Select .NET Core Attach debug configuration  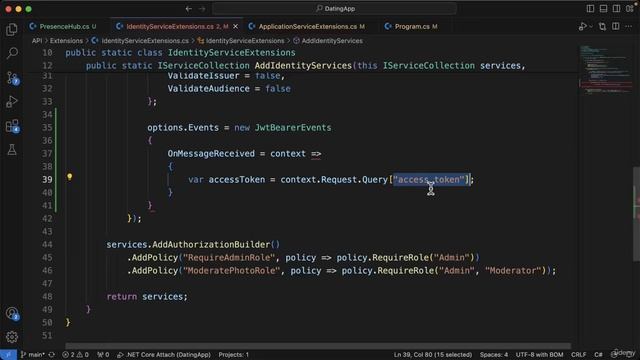pyautogui.click(x=164, y=355)
